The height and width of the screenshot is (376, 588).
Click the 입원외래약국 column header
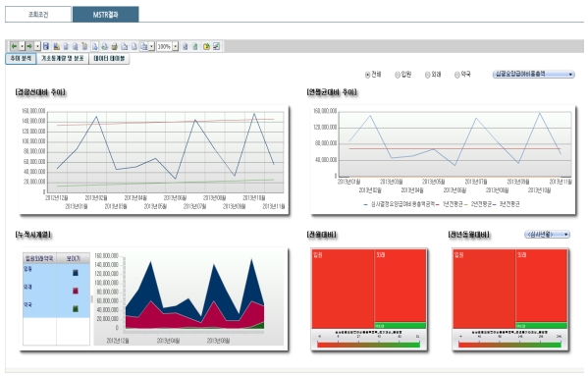39,258
